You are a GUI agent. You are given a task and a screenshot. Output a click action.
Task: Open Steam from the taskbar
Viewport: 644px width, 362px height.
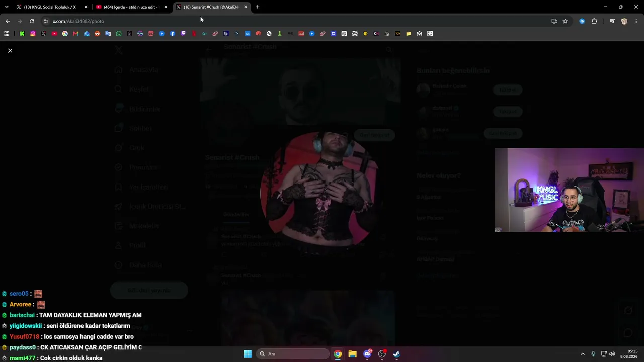[x=396, y=354]
